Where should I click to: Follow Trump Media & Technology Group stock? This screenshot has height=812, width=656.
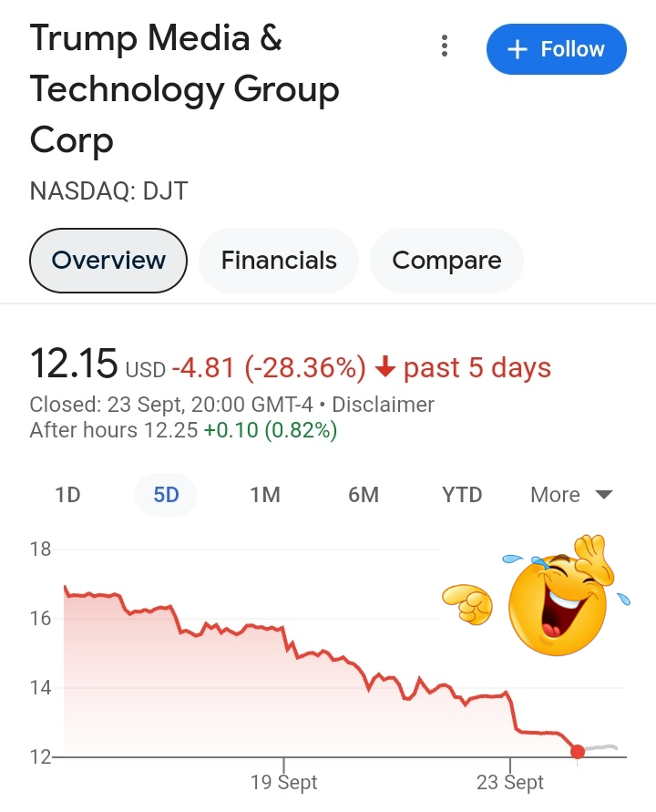pyautogui.click(x=556, y=49)
